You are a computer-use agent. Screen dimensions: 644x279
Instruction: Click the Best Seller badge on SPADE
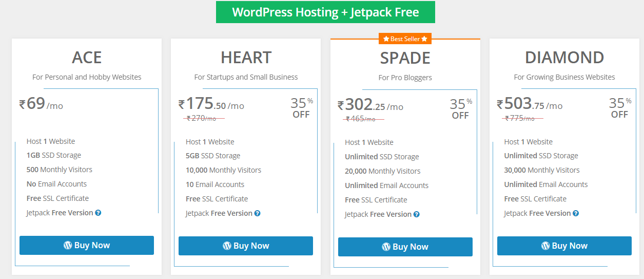coord(405,39)
